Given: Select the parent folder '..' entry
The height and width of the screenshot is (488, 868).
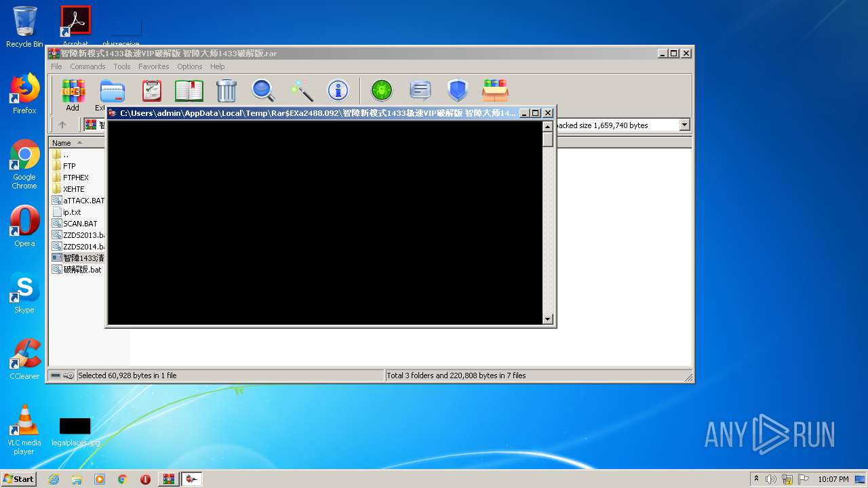Looking at the screenshot, I should click(x=65, y=155).
